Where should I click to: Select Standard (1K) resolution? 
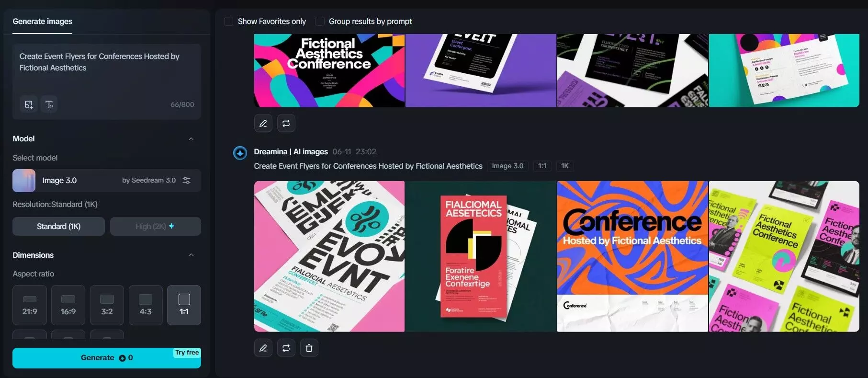tap(58, 226)
